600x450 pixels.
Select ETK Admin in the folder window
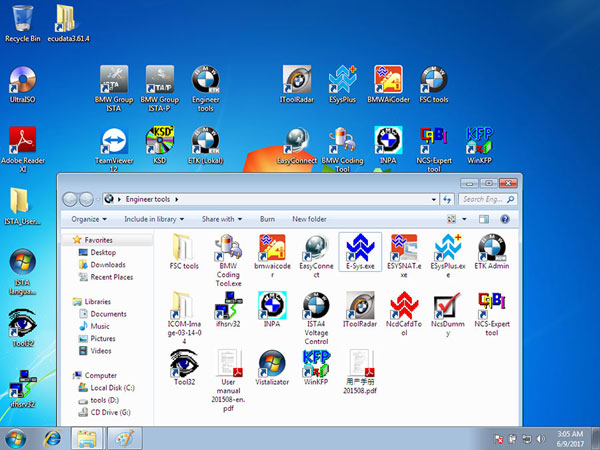492,251
